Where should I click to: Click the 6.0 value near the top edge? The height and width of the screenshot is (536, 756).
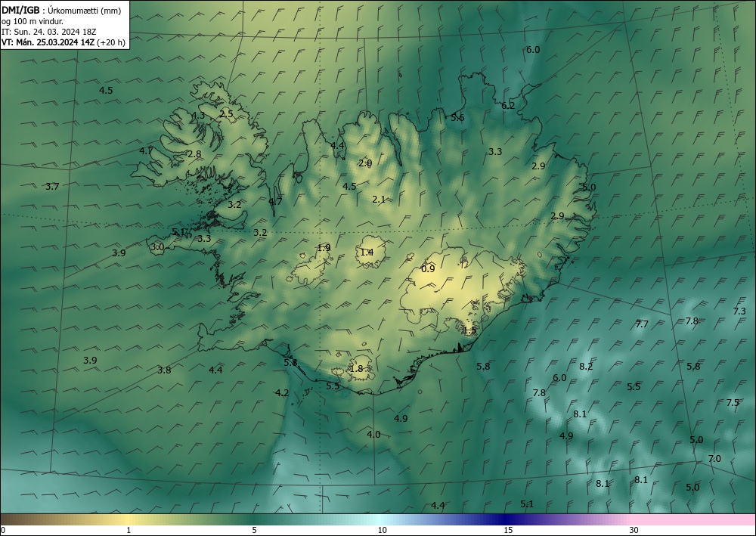tap(533, 50)
